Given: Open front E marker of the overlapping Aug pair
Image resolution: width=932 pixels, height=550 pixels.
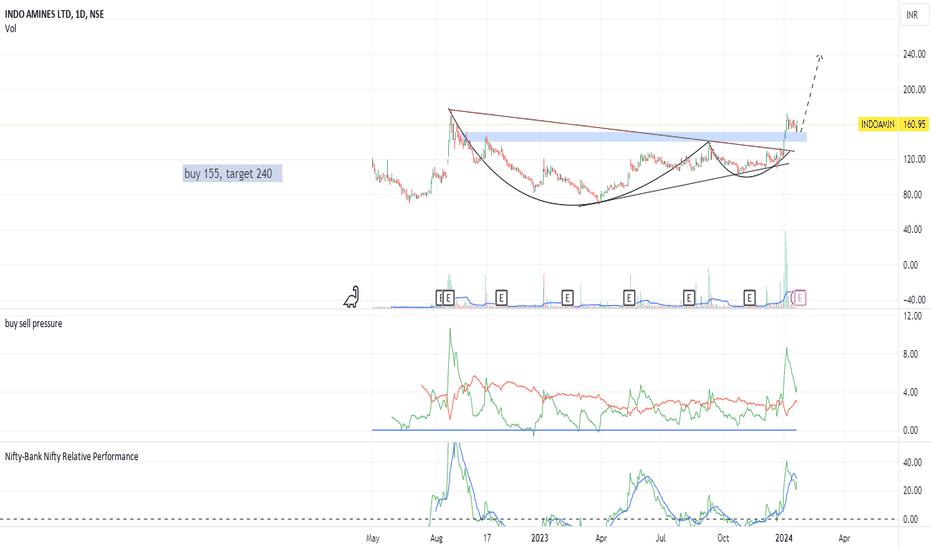Looking at the screenshot, I should point(449,298).
